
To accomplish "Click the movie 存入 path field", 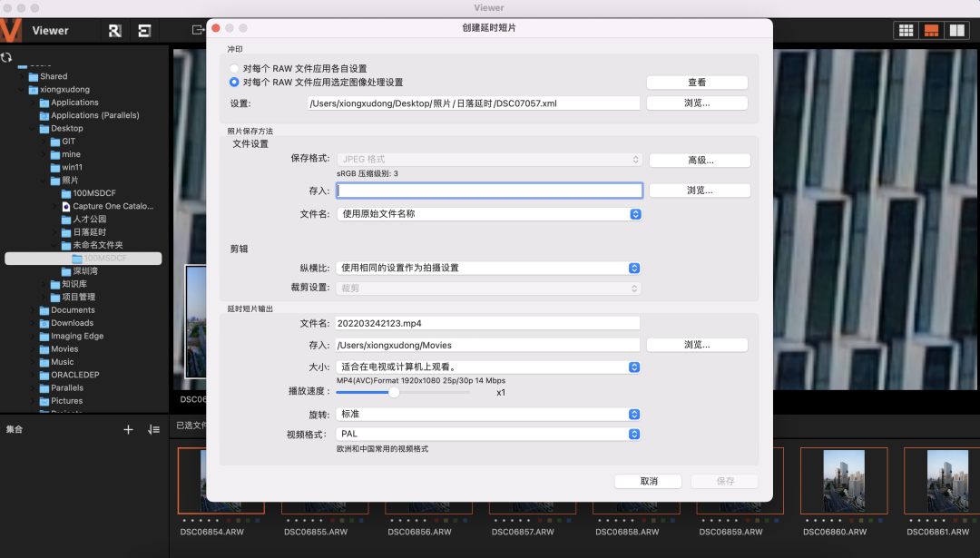I will [x=487, y=345].
